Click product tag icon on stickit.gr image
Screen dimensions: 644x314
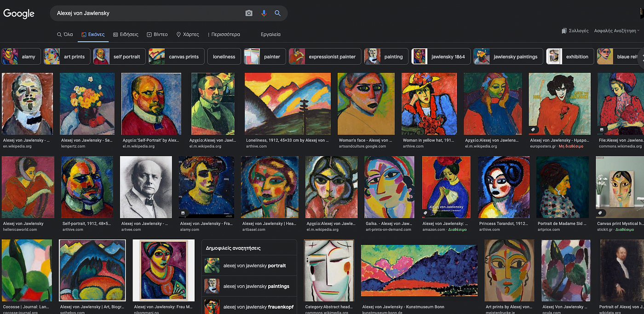(x=600, y=213)
